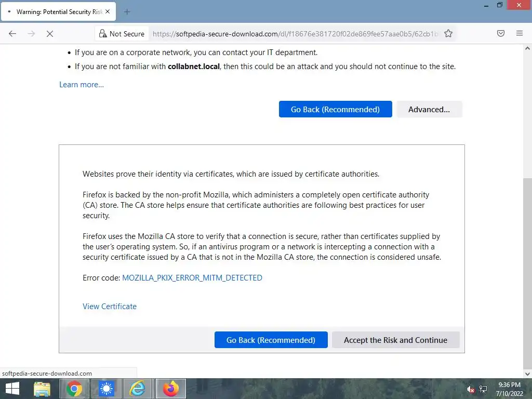Viewport: 532px width, 399px height.
Task: Open the Windows Start menu
Action: 12,389
